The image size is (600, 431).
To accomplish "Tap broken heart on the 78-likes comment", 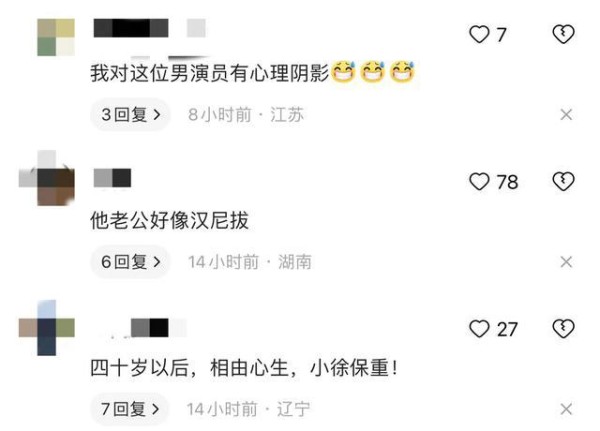I will pos(563,181).
